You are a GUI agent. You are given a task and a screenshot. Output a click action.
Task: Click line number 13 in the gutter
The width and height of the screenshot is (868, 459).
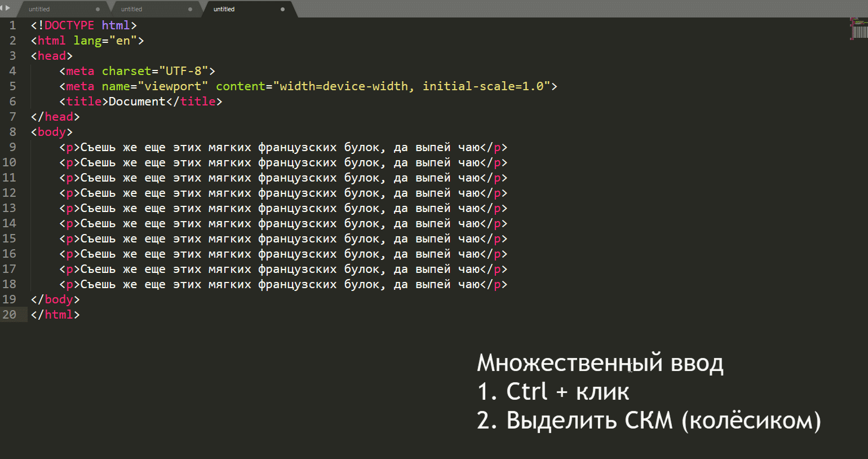9,208
